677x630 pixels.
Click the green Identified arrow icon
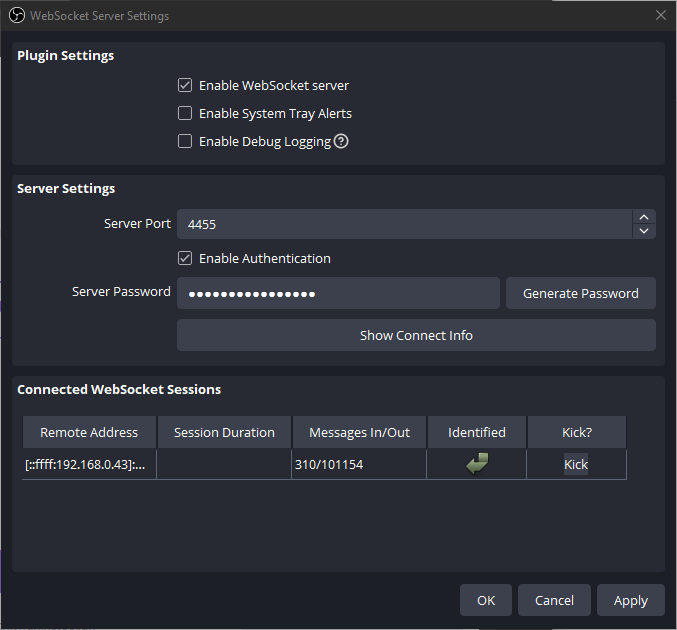tap(477, 464)
